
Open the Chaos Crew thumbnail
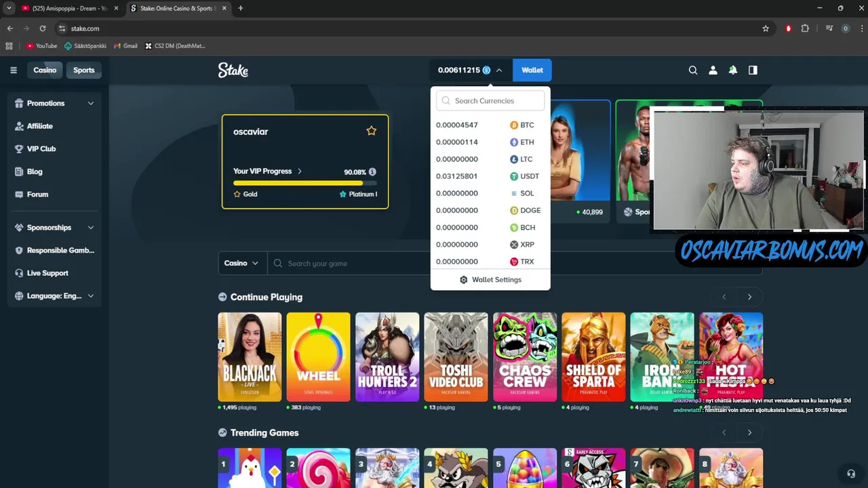click(x=525, y=357)
